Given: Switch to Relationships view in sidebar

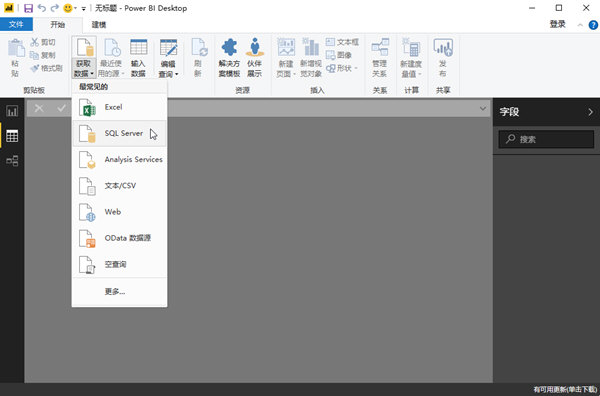Looking at the screenshot, I should pos(12,161).
